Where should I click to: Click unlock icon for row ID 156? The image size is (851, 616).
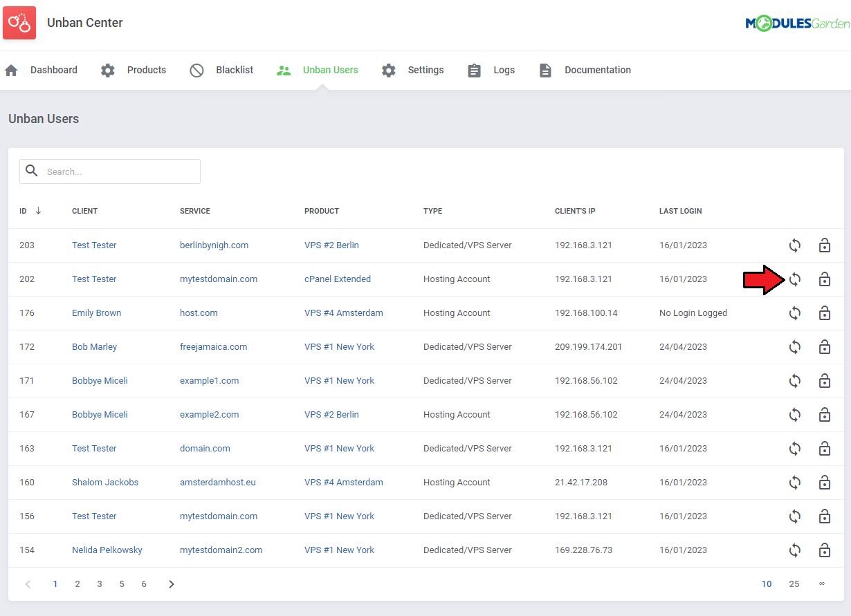[x=825, y=516]
